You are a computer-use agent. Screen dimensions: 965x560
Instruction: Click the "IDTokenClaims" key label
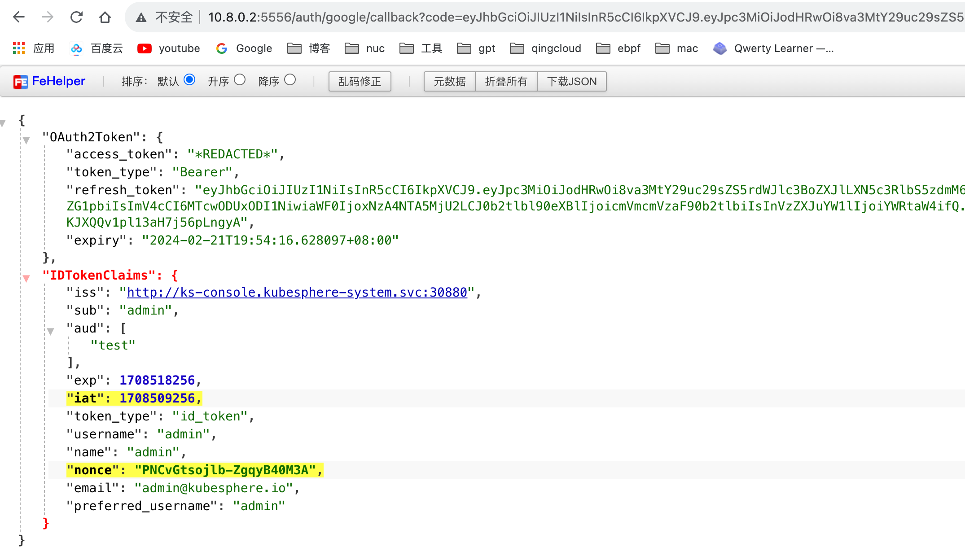(99, 276)
